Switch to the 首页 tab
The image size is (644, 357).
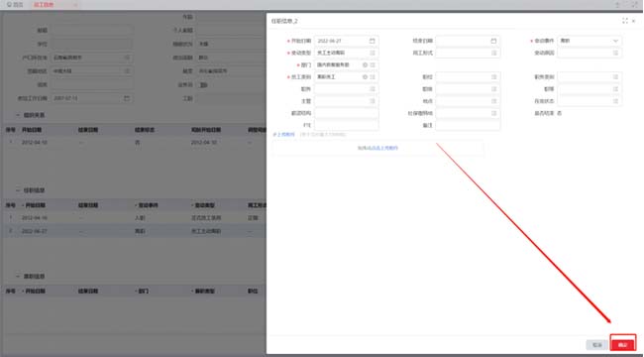click(x=15, y=5)
